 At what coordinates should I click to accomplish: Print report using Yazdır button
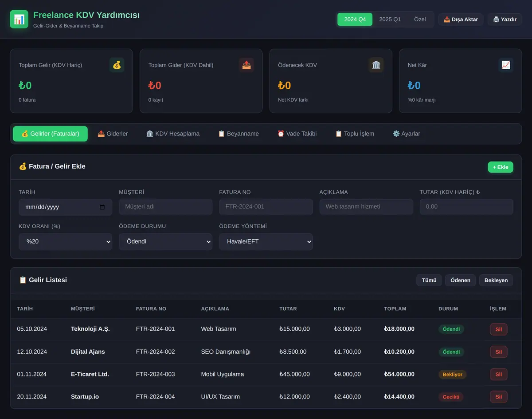[x=505, y=20]
